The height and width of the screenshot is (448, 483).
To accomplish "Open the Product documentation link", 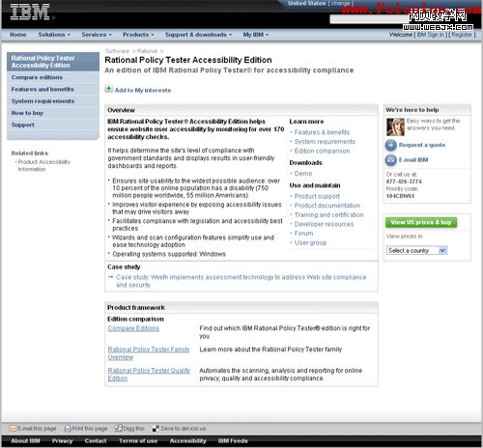I will [x=327, y=206].
